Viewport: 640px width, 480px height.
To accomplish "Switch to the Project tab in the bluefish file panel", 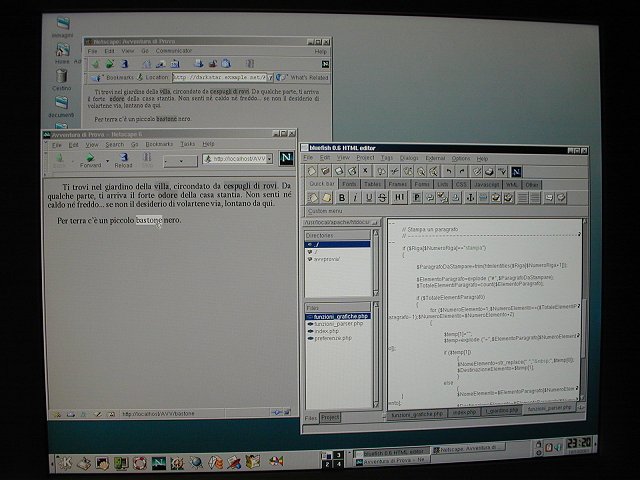I will [330, 418].
